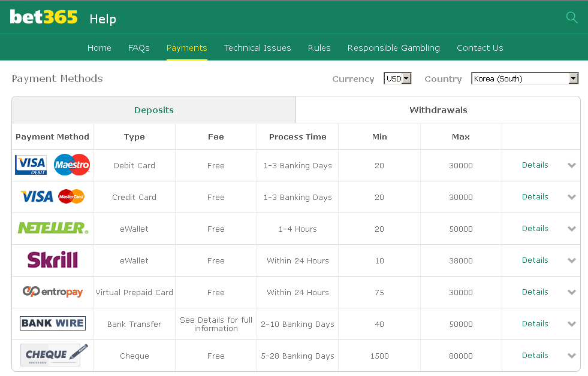Click the Skrill logo
The height and width of the screenshot is (376, 588).
click(x=53, y=259)
